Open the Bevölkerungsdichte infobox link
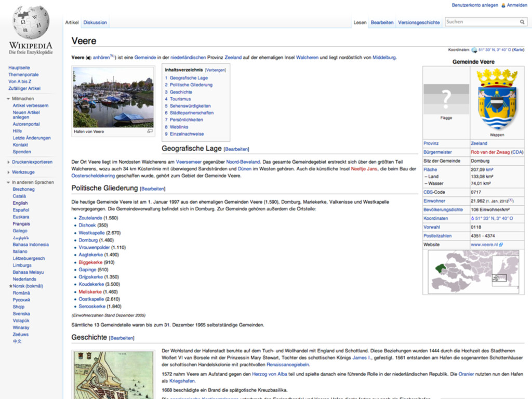This screenshot has width=532, height=399. (x=443, y=210)
